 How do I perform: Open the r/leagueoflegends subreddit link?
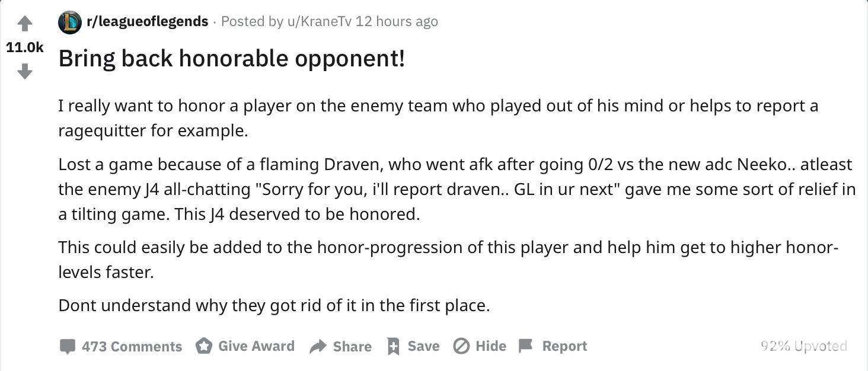point(147,22)
